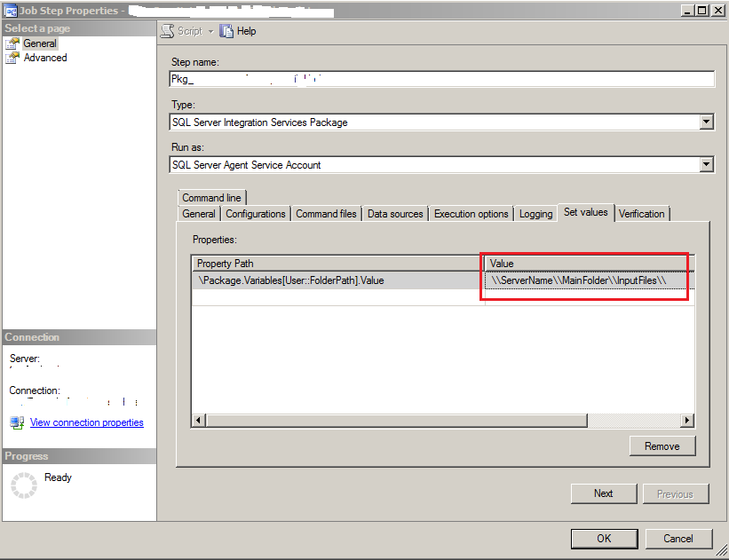Expand the Script button dropdown arrow
This screenshot has width=729, height=560.
[206, 31]
